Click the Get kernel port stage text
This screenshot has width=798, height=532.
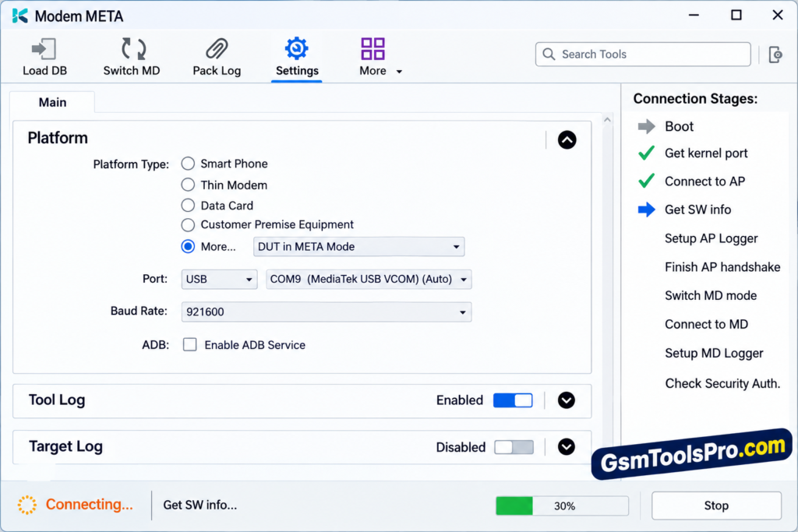(706, 153)
